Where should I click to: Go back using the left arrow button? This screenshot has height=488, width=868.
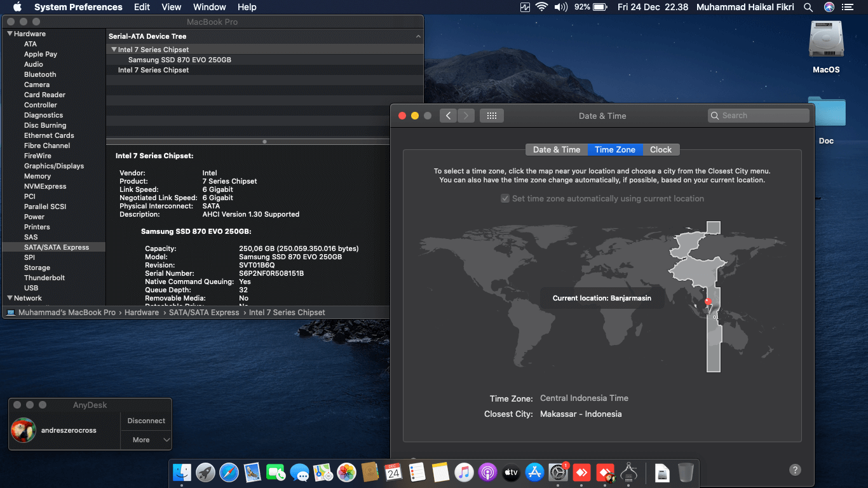pyautogui.click(x=448, y=116)
